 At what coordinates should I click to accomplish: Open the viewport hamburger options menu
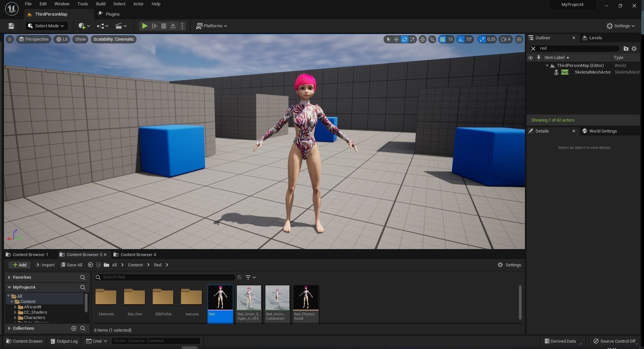[x=10, y=39]
